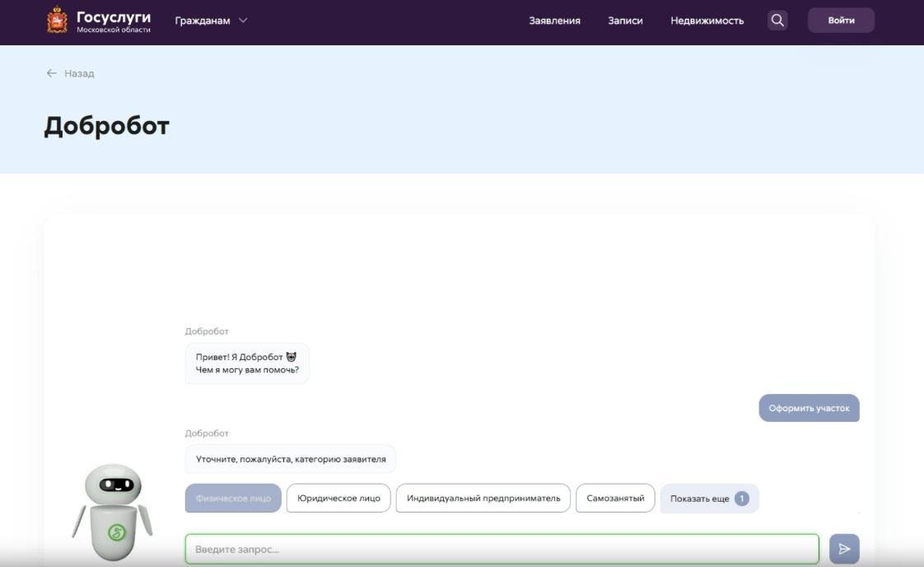Click the Moscow region coat of arms logo
924x567 pixels.
click(57, 21)
